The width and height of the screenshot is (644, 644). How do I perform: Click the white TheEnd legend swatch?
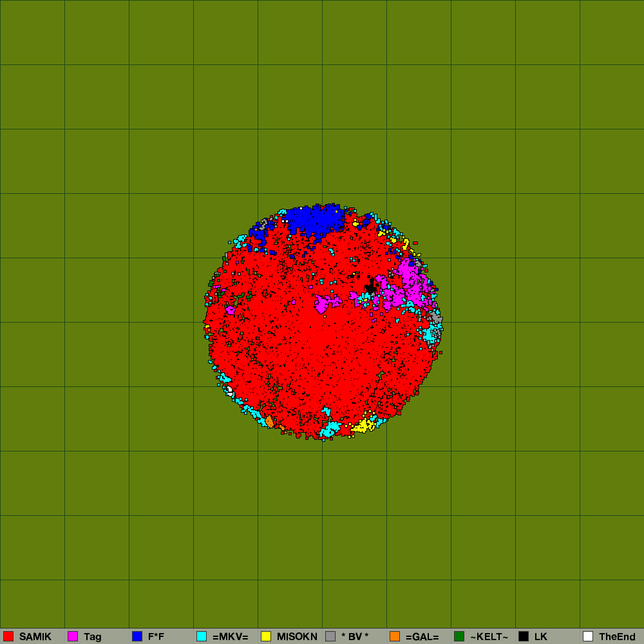click(588, 636)
